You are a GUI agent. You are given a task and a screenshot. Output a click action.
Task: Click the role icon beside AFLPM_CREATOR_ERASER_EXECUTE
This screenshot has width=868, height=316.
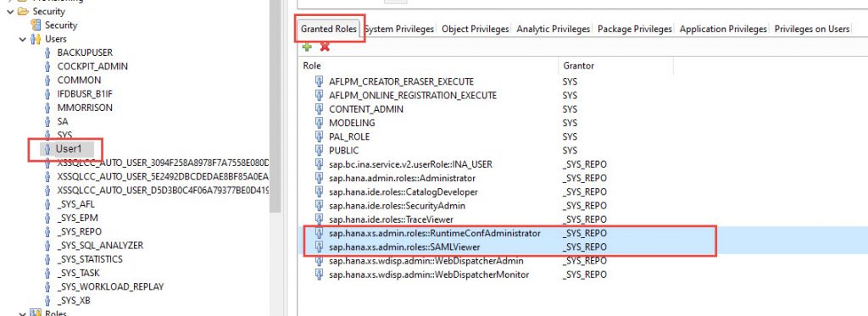(x=319, y=81)
